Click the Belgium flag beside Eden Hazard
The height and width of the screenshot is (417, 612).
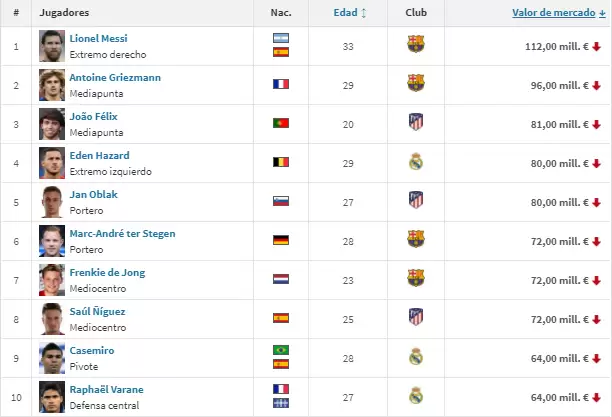tap(281, 162)
